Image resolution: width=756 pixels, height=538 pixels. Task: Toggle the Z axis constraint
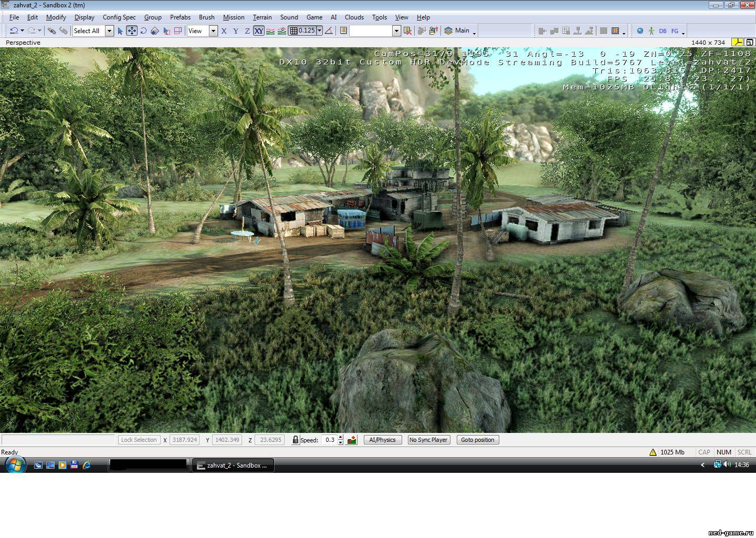tap(247, 31)
